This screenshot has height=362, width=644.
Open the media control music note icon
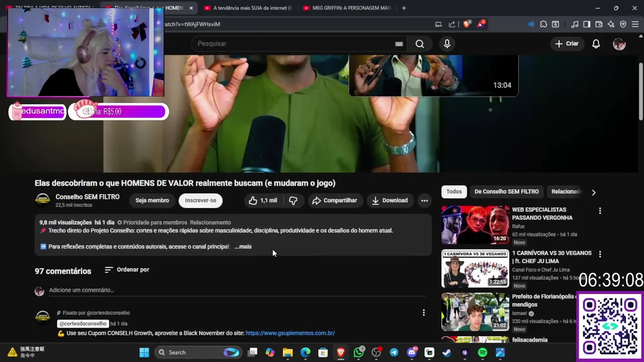click(x=575, y=24)
